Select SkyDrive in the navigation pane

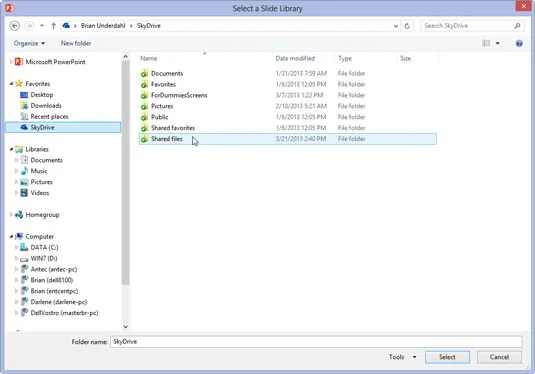click(63, 127)
